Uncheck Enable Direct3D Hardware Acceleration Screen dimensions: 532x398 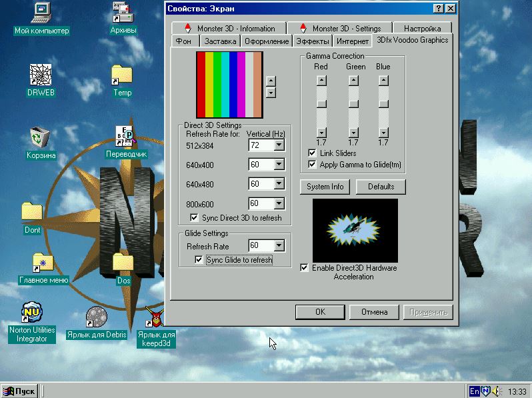point(305,268)
